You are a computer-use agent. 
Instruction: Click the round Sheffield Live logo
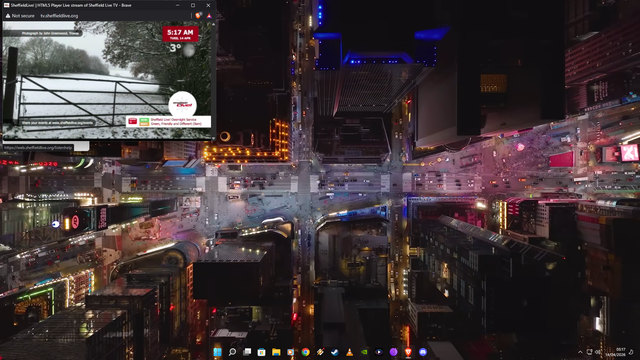[x=182, y=104]
